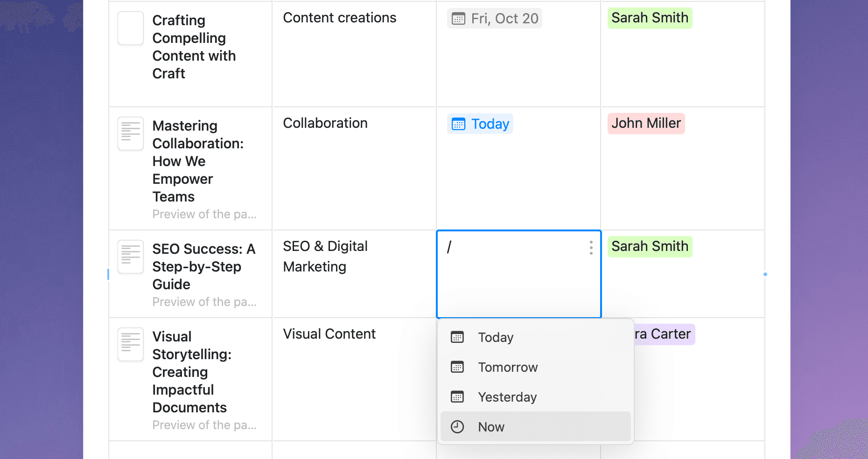Click calendar icon beside Yesterday option
The image size is (868, 459).
tap(457, 397)
